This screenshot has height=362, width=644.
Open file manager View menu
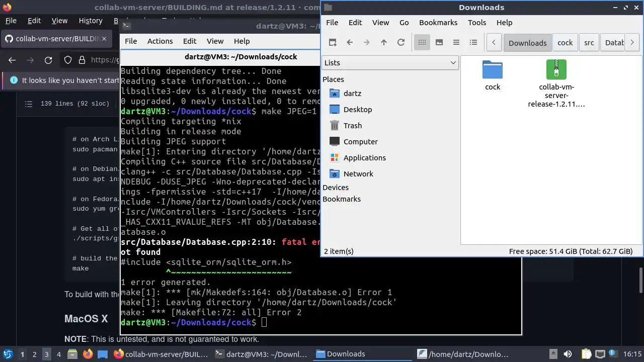(x=380, y=23)
